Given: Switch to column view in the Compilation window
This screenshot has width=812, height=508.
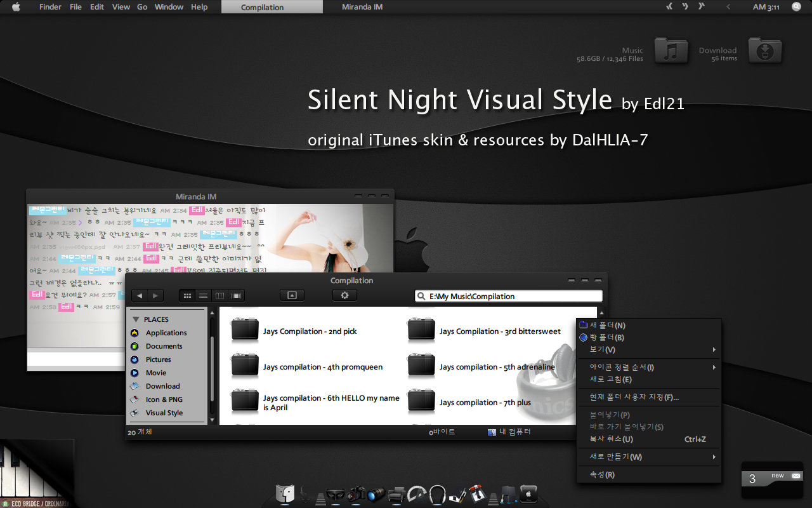Looking at the screenshot, I should pyautogui.click(x=219, y=295).
